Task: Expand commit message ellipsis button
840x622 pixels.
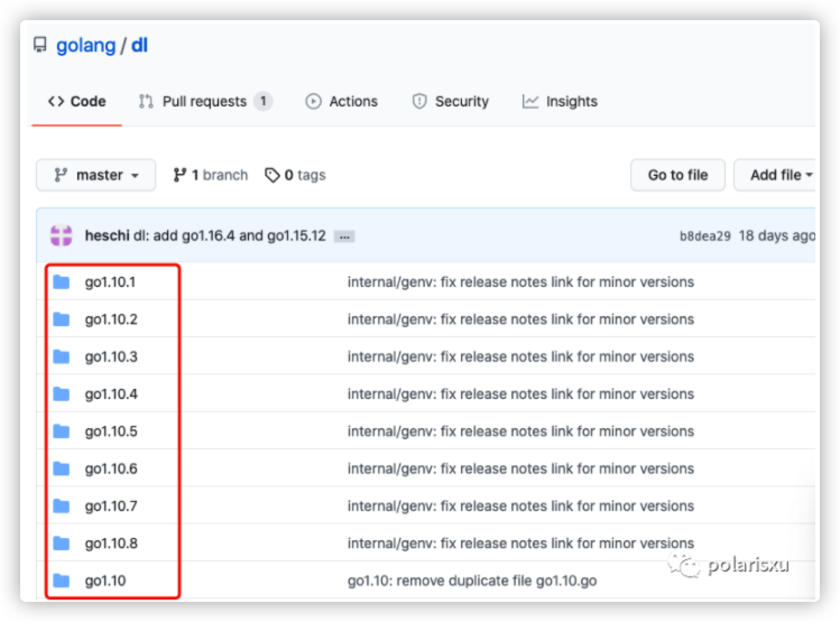Action: [344, 236]
